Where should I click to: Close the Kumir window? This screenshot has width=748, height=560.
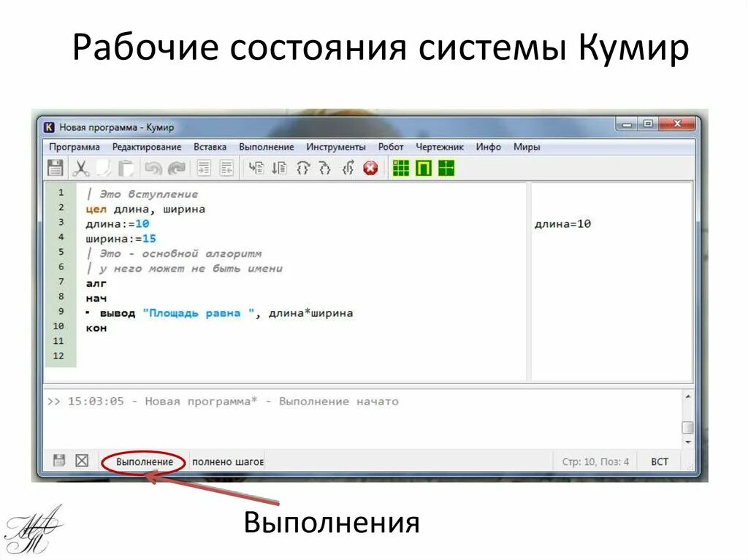pyautogui.click(x=677, y=125)
